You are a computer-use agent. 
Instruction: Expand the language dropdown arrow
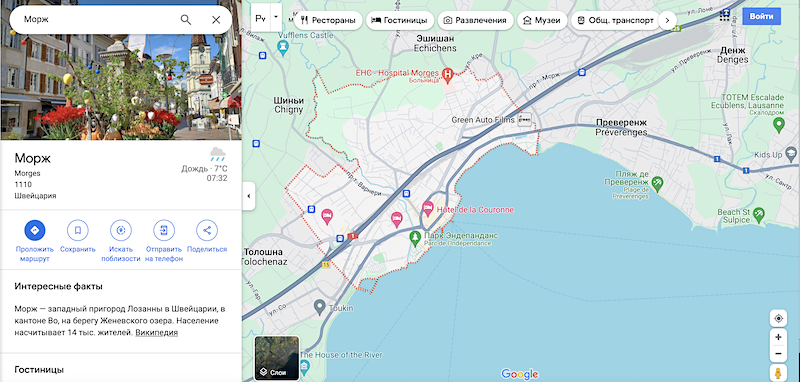click(x=276, y=16)
